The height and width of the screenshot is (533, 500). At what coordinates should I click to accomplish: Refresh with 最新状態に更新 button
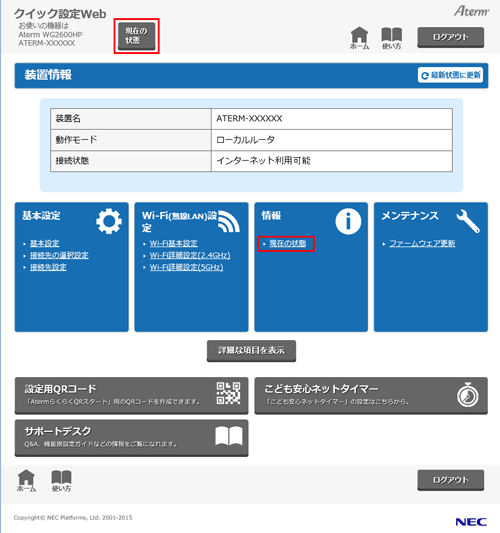tap(450, 75)
